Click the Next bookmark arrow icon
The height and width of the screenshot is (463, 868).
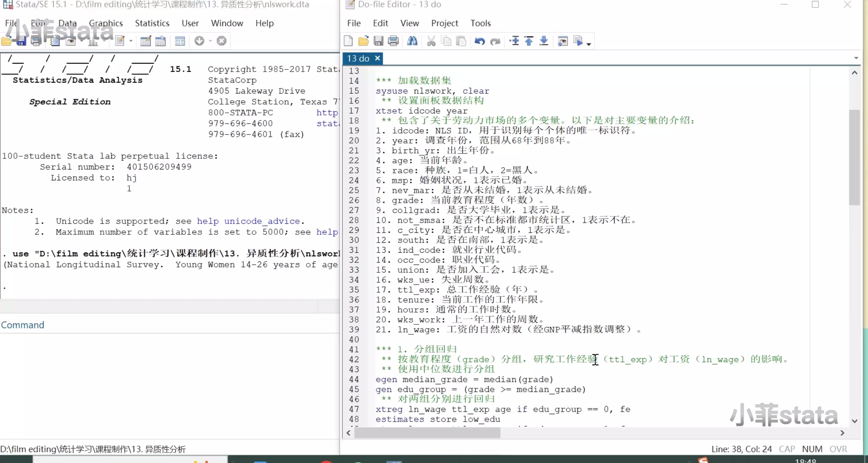544,41
